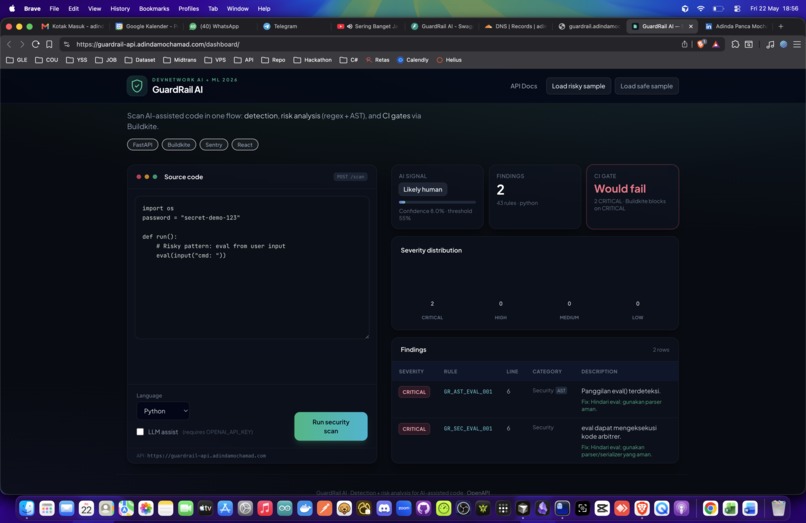Screen dimensions: 806x523
Task: Open the Wi-Fi status menu icon
Action: 701,9
